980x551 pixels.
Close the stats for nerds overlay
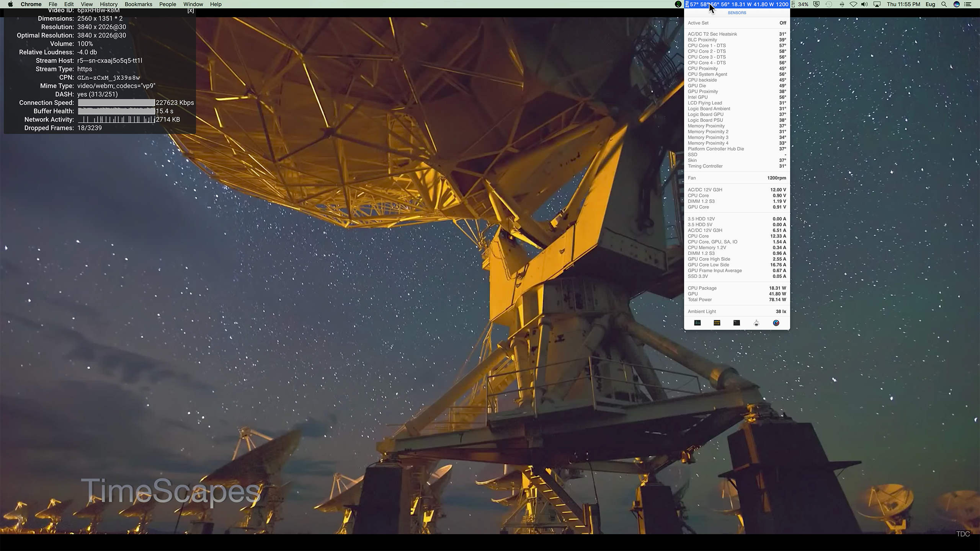191,11
